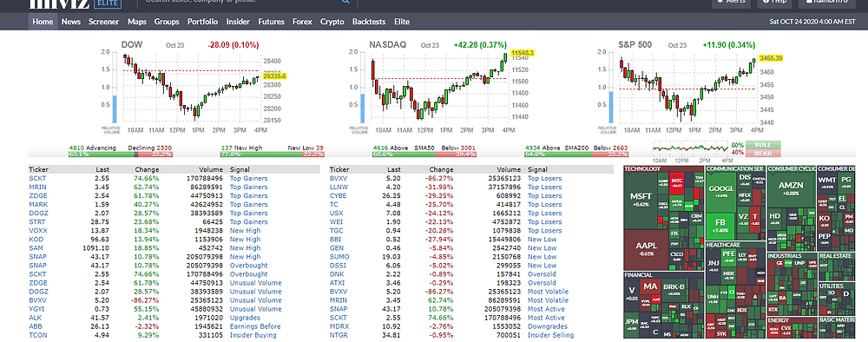
Task: Open the SAM ticker link
Action: [x=36, y=248]
